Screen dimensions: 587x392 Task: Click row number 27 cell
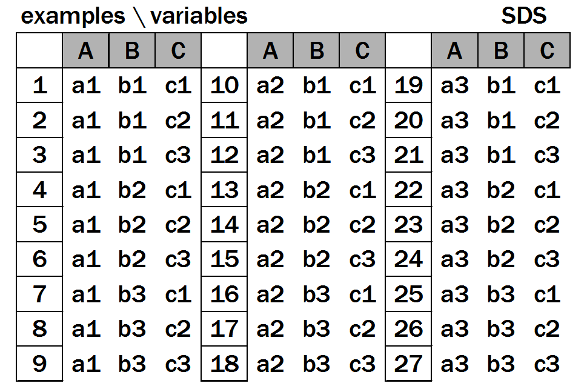408,364
